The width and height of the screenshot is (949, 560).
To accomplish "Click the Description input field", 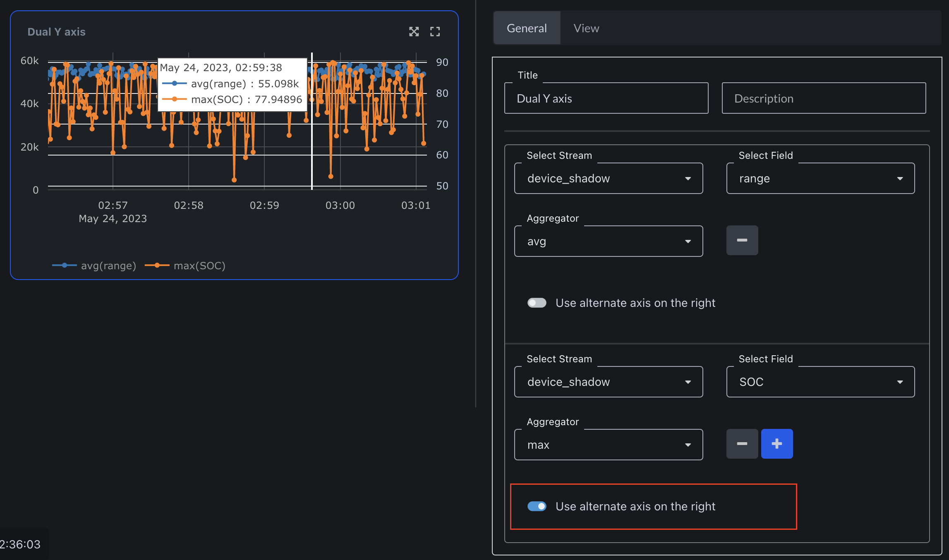I will (x=823, y=98).
